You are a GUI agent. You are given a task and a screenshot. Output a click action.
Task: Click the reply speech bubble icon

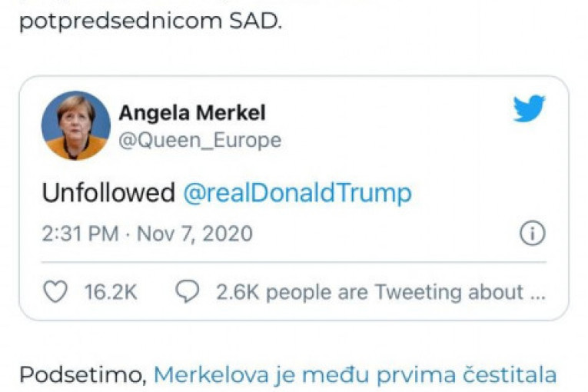click(188, 292)
